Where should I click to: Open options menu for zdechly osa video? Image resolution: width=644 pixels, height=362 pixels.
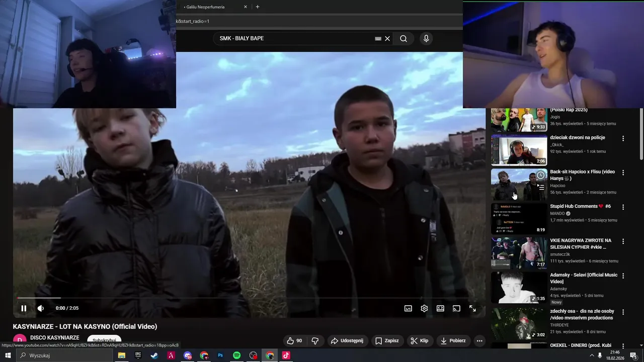click(623, 312)
